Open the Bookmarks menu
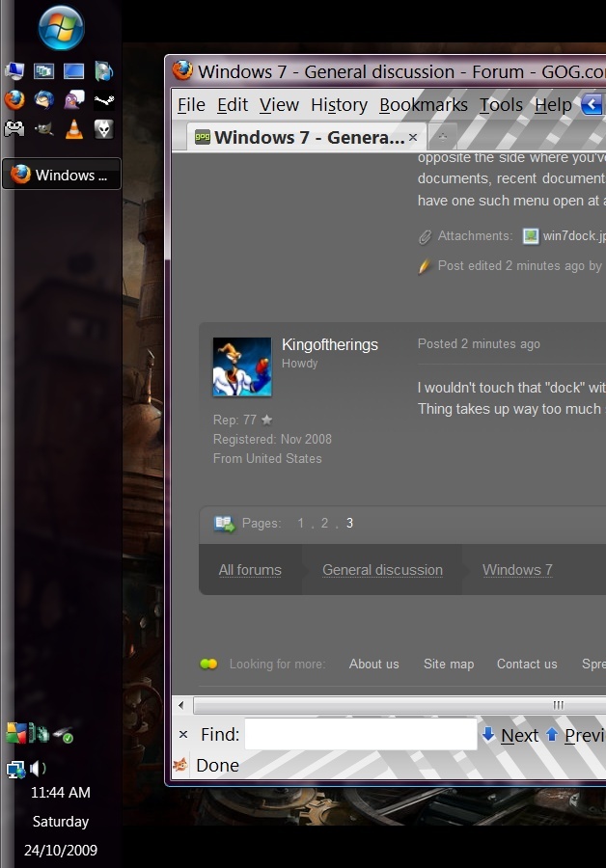 tap(424, 104)
